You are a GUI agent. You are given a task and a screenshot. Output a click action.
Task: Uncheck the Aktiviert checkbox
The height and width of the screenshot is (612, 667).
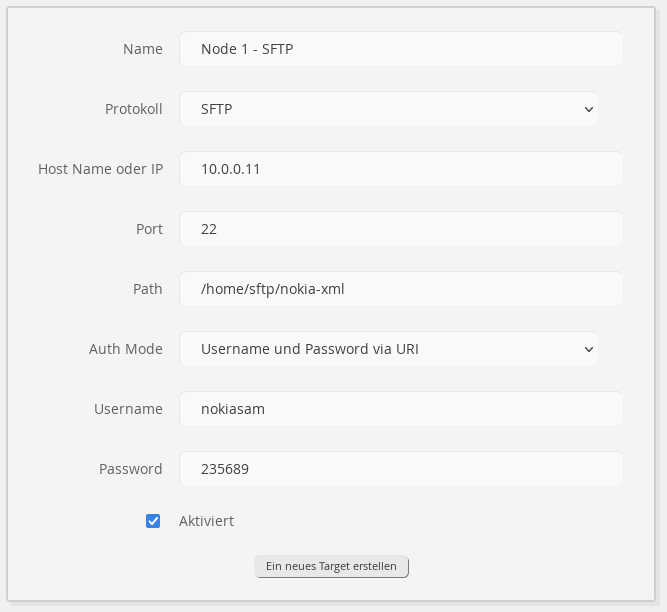click(153, 521)
